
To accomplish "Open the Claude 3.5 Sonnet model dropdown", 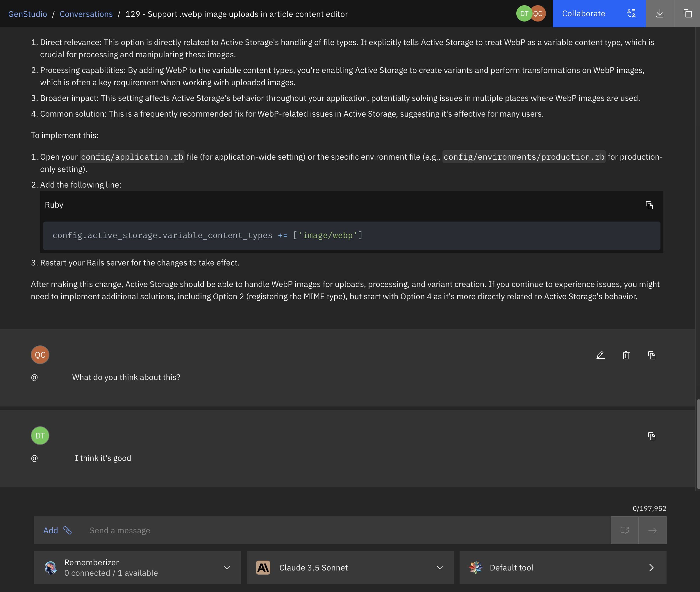I will 439,568.
